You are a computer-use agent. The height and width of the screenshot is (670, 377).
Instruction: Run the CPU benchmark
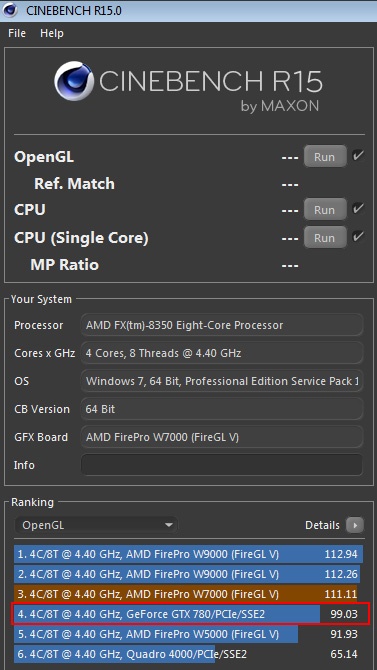325,210
